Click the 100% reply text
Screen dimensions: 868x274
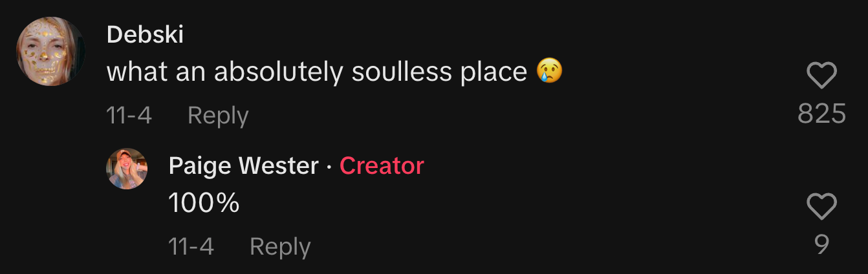(204, 204)
